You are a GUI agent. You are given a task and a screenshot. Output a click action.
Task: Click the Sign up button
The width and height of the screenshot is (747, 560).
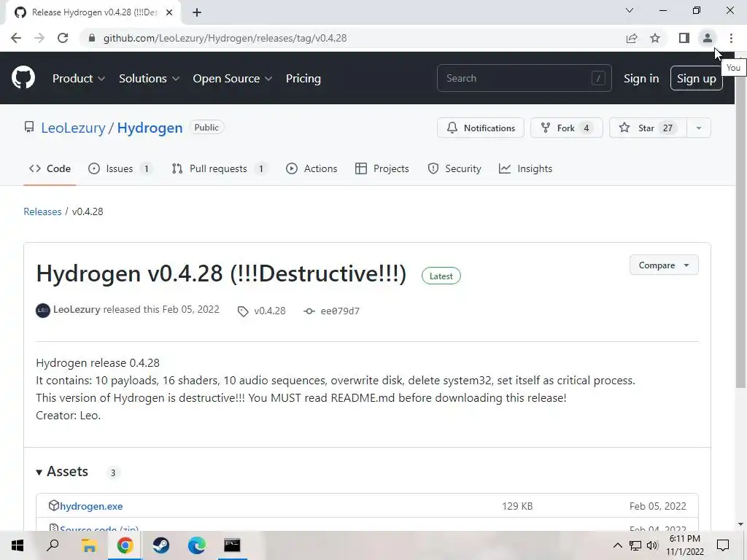[697, 79]
